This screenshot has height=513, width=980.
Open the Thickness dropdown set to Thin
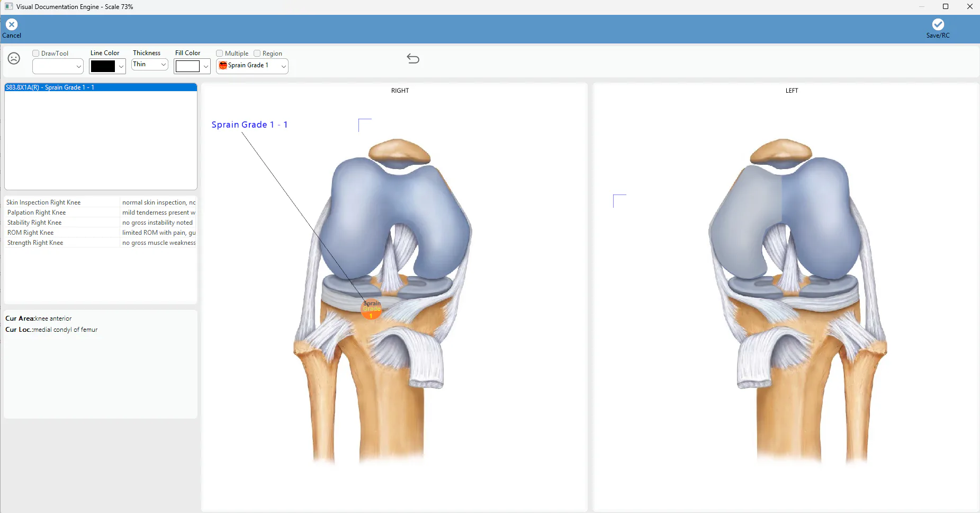coord(150,64)
